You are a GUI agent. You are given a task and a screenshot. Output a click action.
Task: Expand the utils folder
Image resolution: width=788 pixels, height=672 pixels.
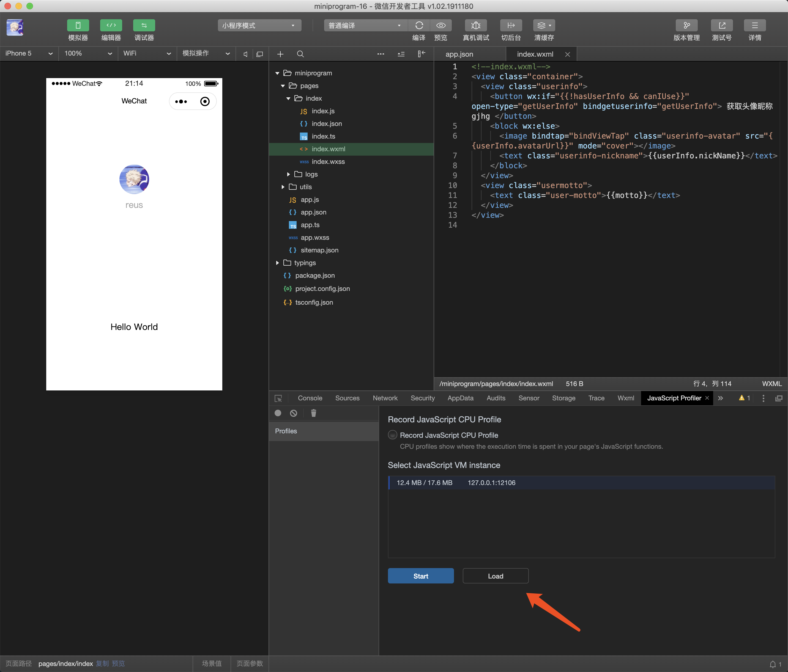(x=283, y=187)
